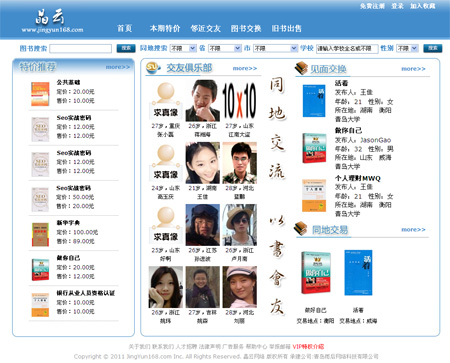Click the 晶云 site logo
Screen dimensions: 450x363
coord(52,21)
